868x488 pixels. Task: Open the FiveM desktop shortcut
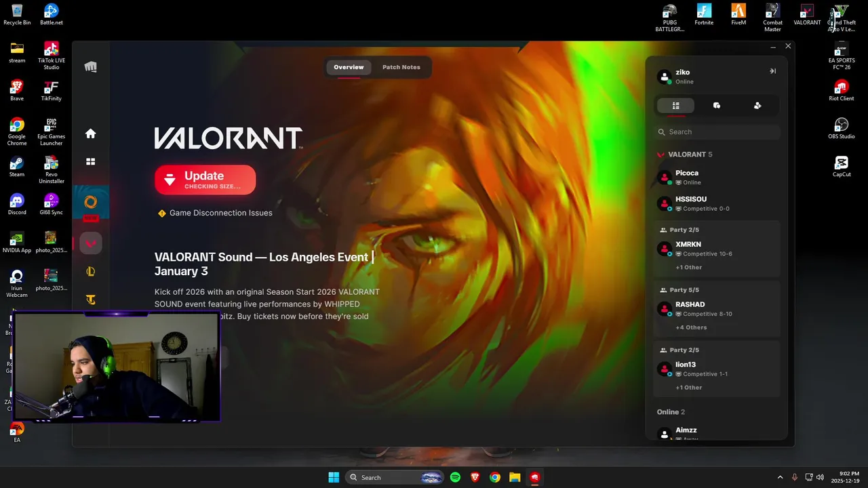(738, 14)
